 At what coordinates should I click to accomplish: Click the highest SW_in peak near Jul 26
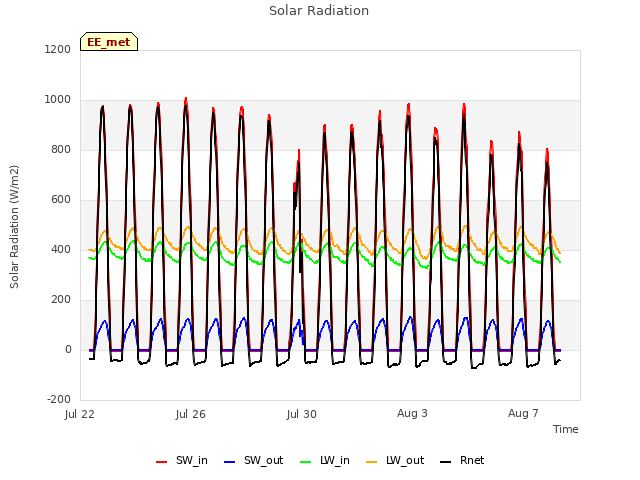pyautogui.click(x=186, y=99)
